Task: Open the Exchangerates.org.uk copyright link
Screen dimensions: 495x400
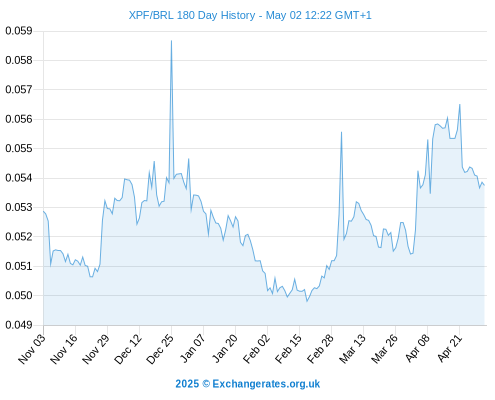Action: (248, 384)
